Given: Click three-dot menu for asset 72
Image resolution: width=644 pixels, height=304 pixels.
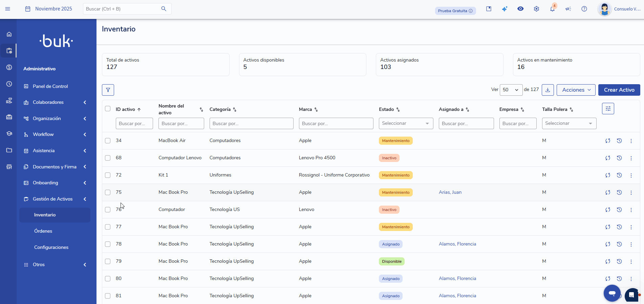Looking at the screenshot, I should (x=631, y=175).
